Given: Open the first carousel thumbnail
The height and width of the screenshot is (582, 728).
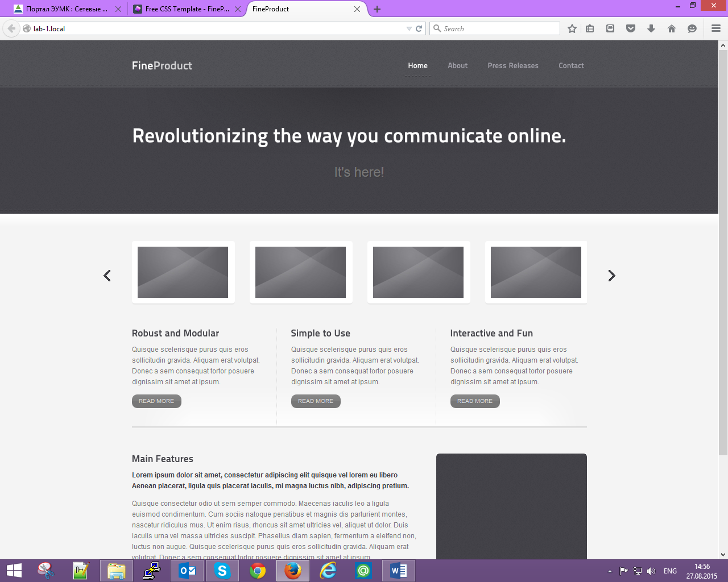Looking at the screenshot, I should click(183, 272).
